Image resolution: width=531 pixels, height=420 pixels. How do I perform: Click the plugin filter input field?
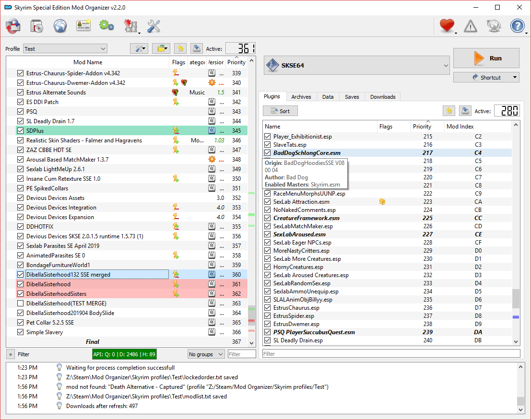tap(391, 354)
